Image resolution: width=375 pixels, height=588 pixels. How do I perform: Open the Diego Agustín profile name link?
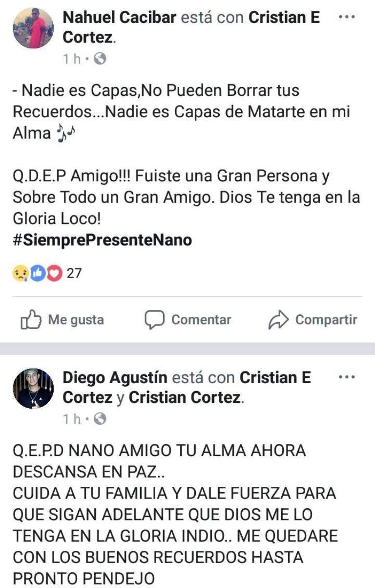[x=115, y=378]
